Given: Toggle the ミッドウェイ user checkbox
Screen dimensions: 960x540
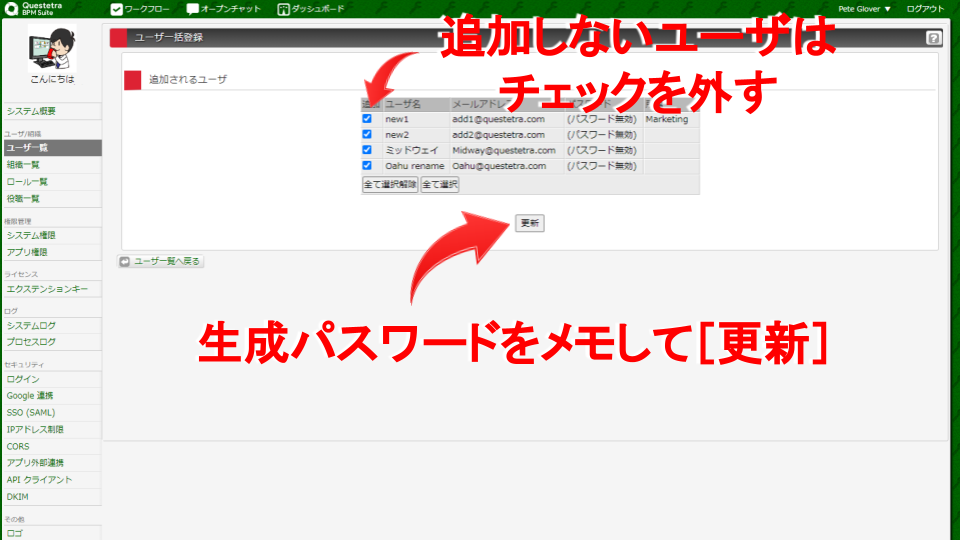Looking at the screenshot, I should pos(367,150).
